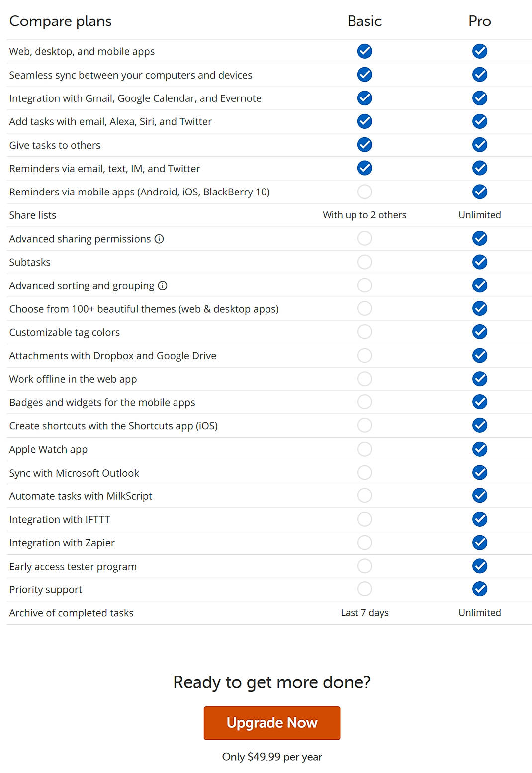Click the Pro checkmark for Subtasks
Image resolution: width=532 pixels, height=773 pixels.
(480, 262)
